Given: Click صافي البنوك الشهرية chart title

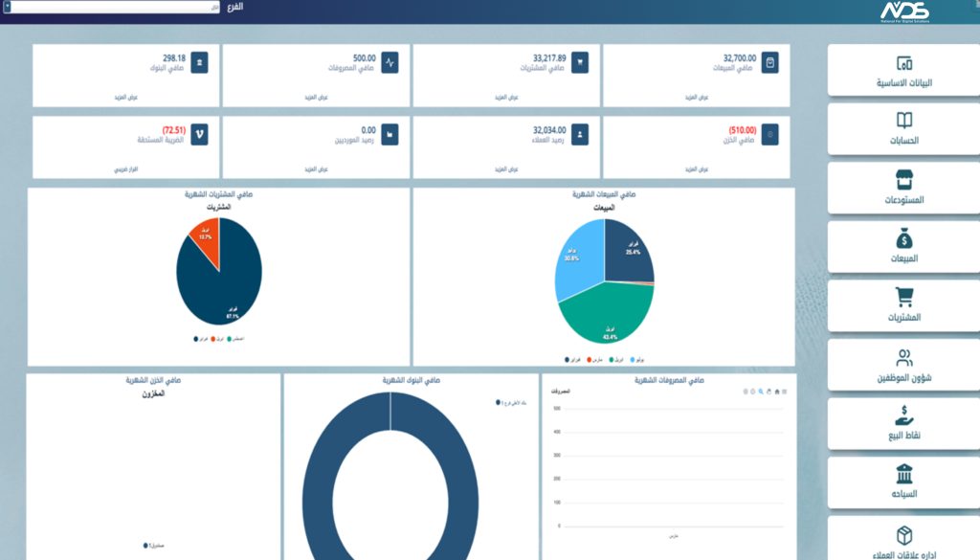Looking at the screenshot, I should pyautogui.click(x=412, y=380).
